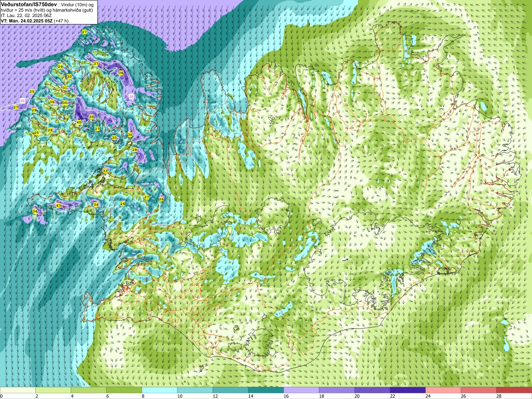This screenshot has width=532, height=399.
Task: Click the Veðurstofan/IS750dev title text
Action: pos(29,4)
